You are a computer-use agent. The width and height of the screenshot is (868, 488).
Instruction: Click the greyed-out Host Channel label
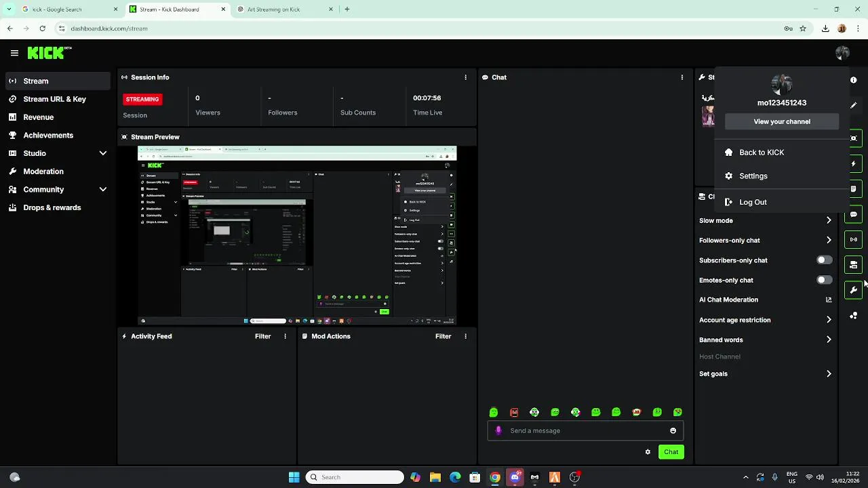tap(719, 357)
